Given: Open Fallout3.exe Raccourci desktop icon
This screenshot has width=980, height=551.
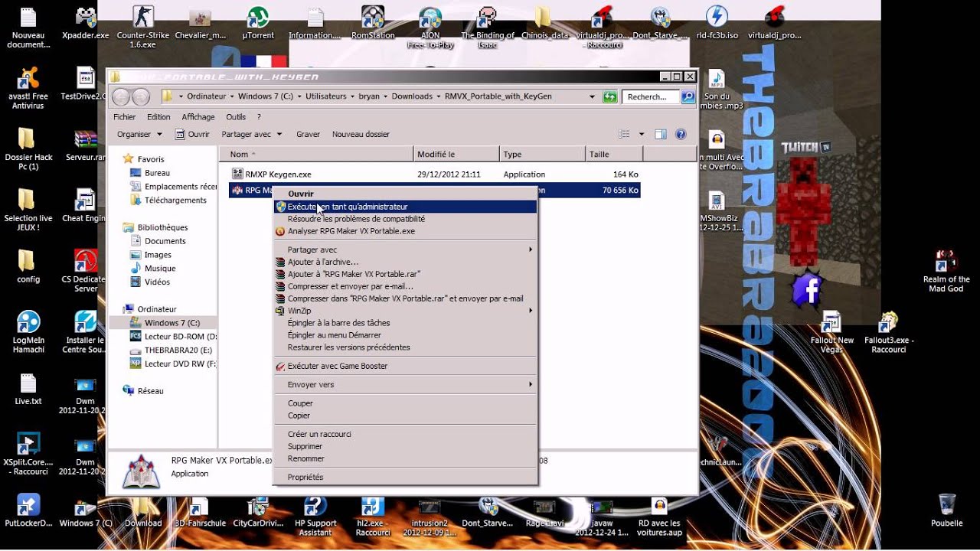Looking at the screenshot, I should click(889, 331).
